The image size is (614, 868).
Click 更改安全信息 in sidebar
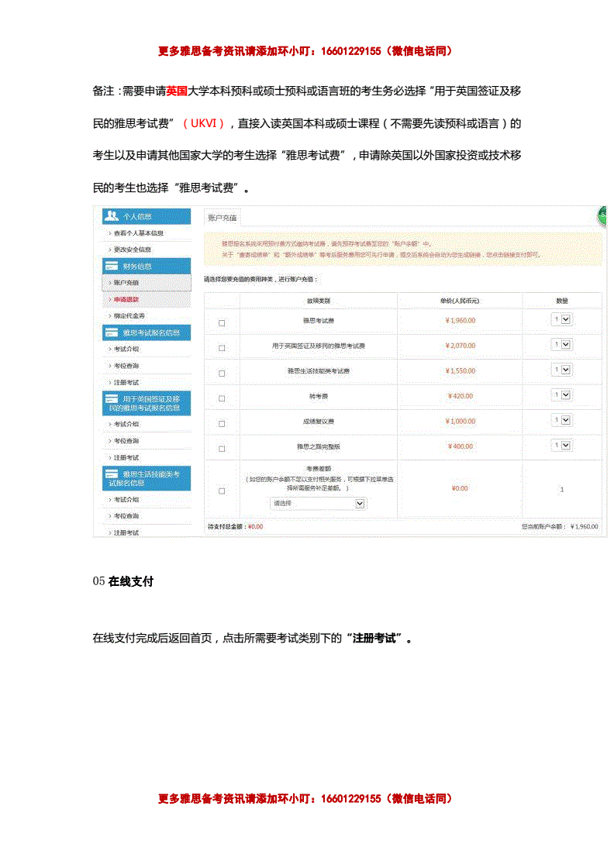pyautogui.click(x=133, y=250)
